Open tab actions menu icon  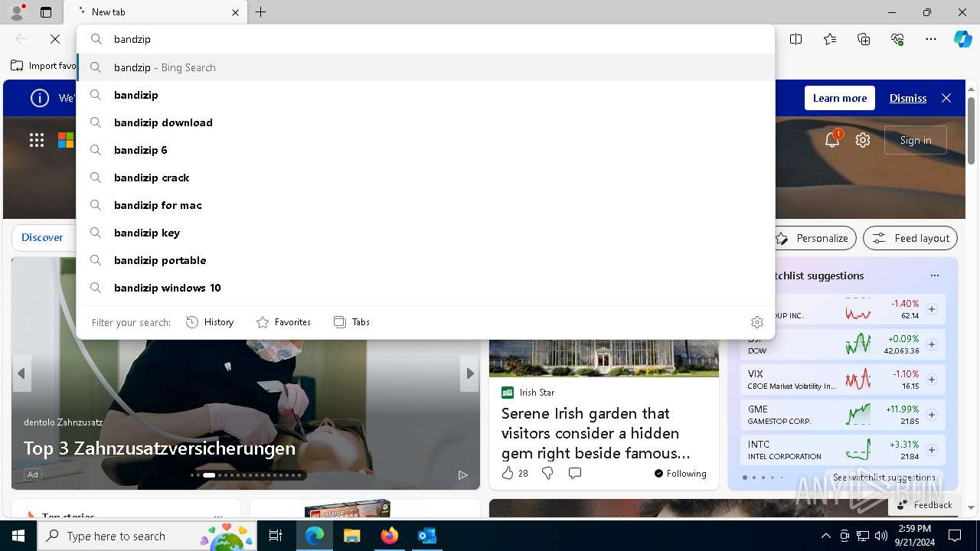(46, 12)
